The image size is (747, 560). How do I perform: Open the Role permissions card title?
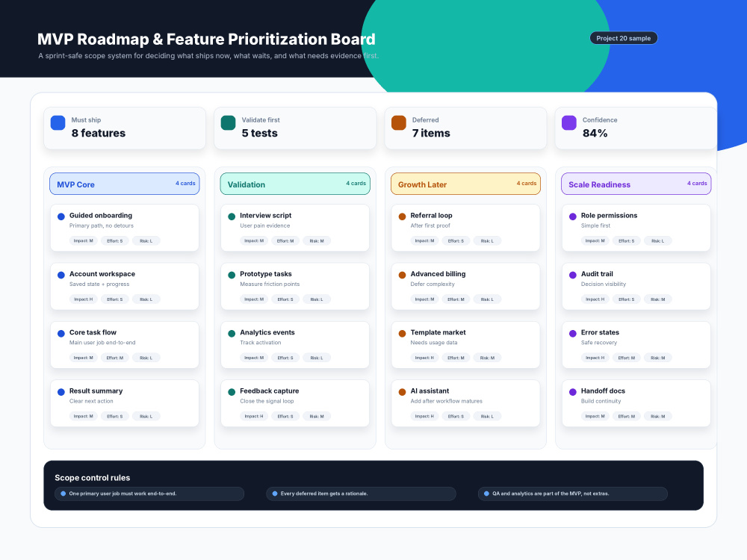click(609, 215)
